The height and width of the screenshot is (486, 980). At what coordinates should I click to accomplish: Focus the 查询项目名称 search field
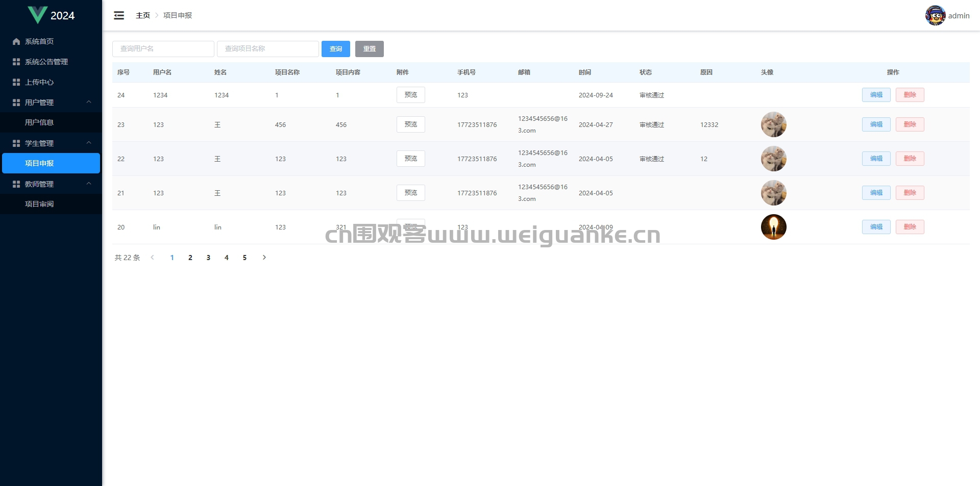268,49
